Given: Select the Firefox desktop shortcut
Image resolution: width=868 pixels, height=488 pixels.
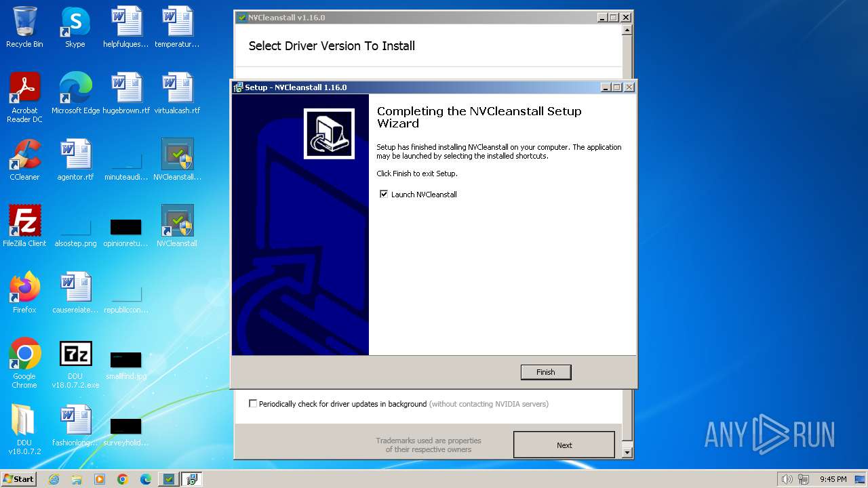Looking at the screenshot, I should pos(24,293).
